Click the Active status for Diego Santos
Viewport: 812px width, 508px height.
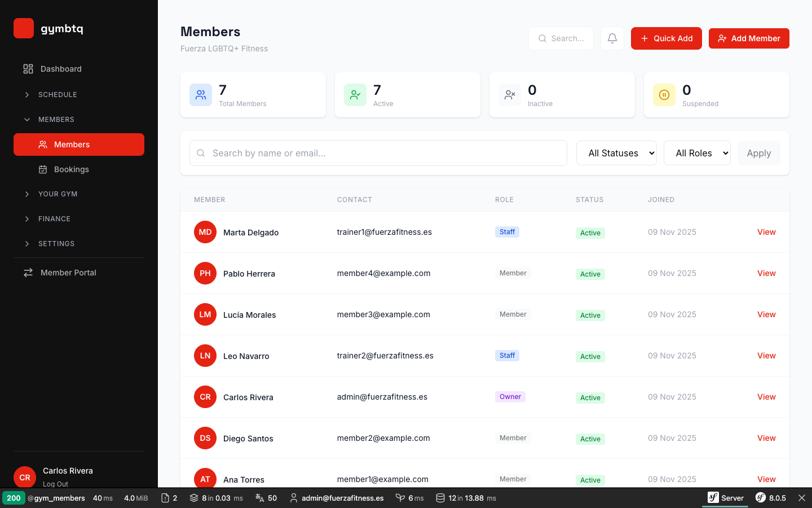coord(590,439)
